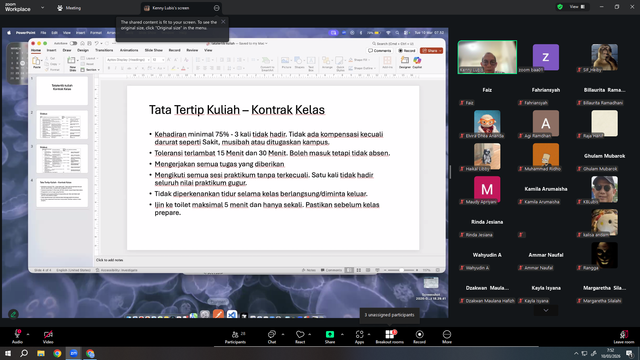Click '3 unassigned participants' tooltip
Image resolution: width=640 pixels, height=360 pixels.
click(x=389, y=315)
